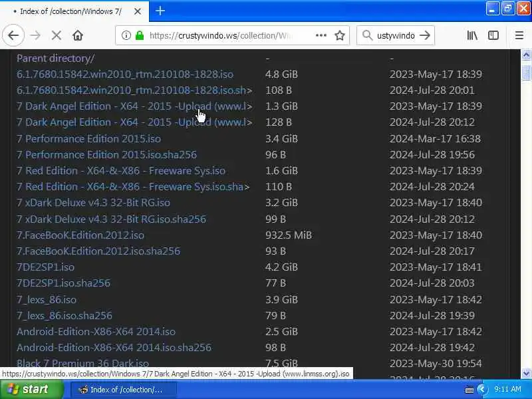The image size is (532, 399).
Task: Click the green padlock security icon
Action: tap(140, 35)
